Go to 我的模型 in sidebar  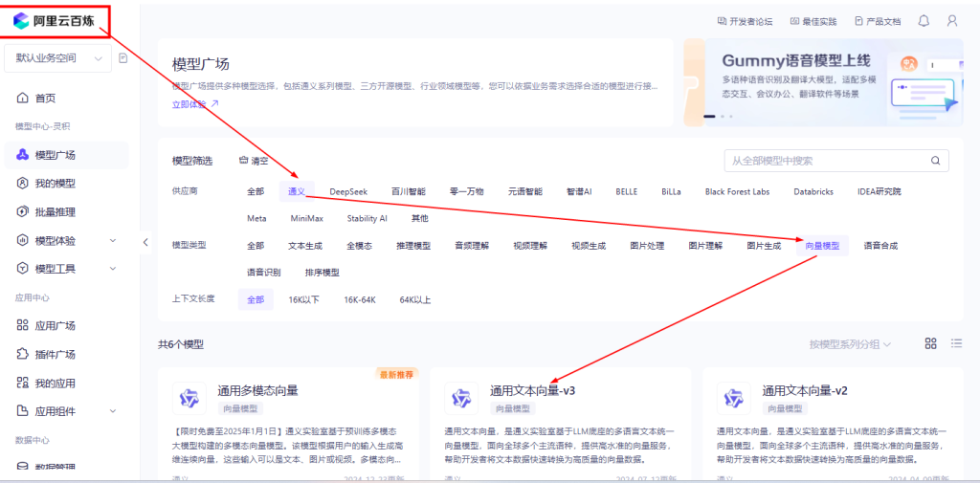pos(56,184)
